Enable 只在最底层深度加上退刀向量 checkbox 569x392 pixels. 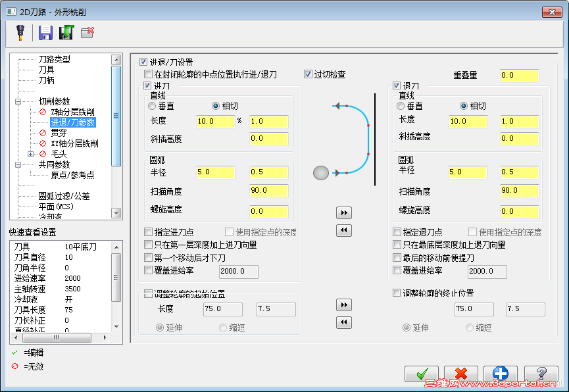[397, 245]
